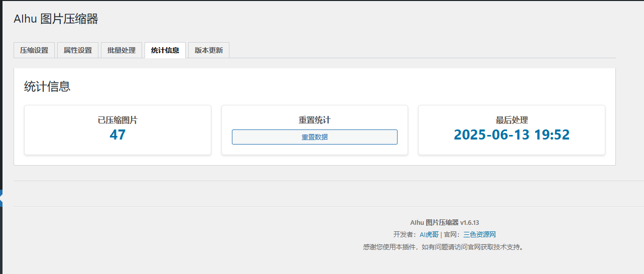Image resolution: width=644 pixels, height=274 pixels.
Task: Click the 2025-06-13 19:52 timestamp
Action: pyautogui.click(x=511, y=135)
